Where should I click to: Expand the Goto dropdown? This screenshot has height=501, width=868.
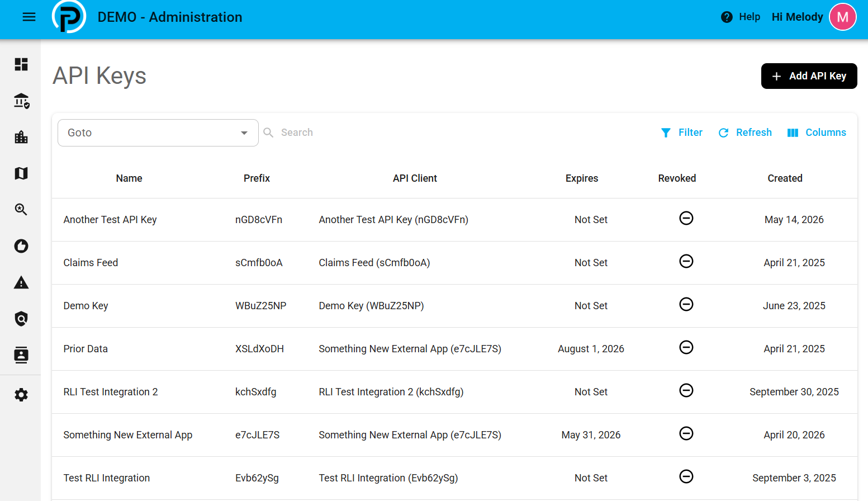[158, 133]
